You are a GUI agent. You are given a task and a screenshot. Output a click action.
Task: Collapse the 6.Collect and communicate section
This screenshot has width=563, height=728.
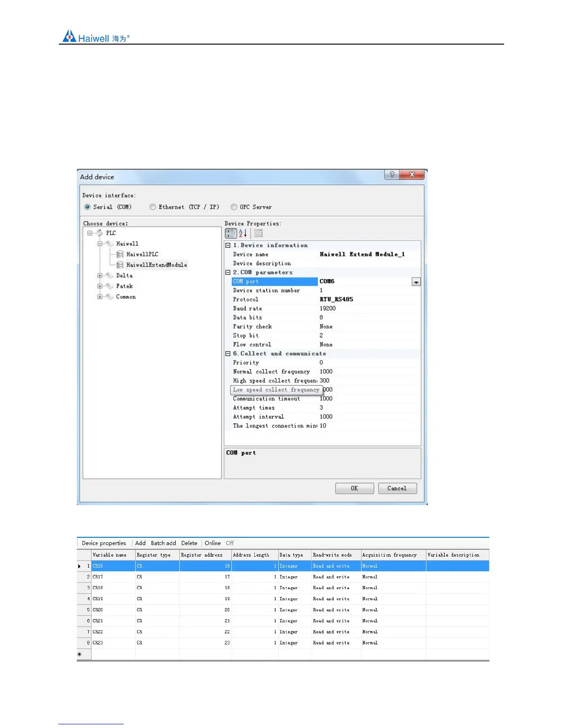228,354
